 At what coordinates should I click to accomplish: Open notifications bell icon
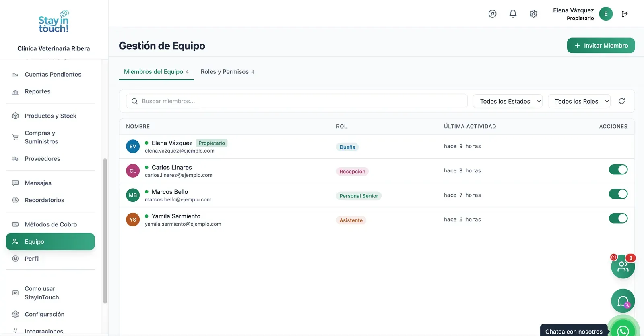click(x=513, y=14)
